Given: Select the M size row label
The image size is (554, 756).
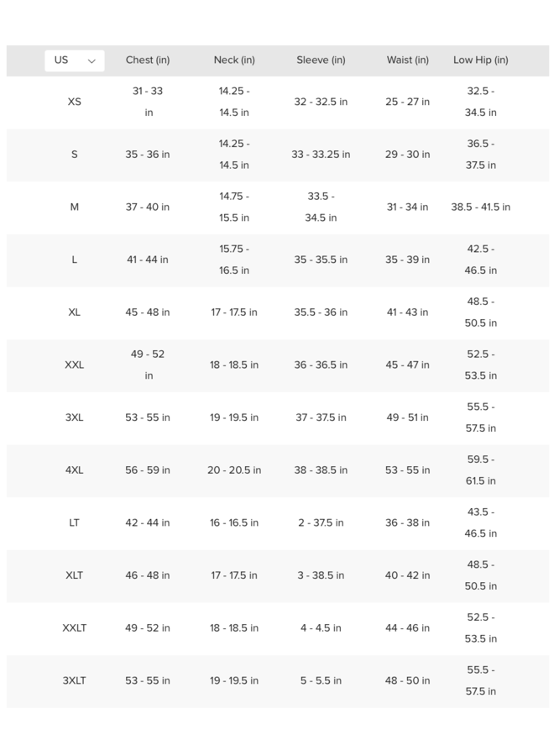Looking at the screenshot, I should click(74, 207).
